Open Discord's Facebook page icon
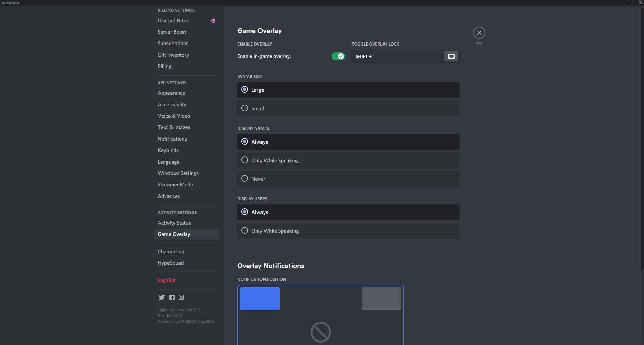The image size is (644, 345). point(172,297)
